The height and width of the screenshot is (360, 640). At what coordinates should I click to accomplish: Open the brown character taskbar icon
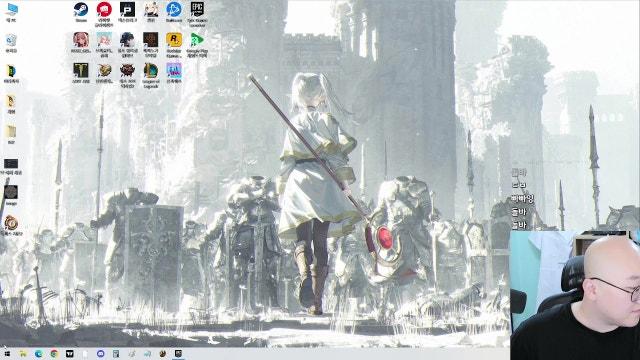pos(163,353)
